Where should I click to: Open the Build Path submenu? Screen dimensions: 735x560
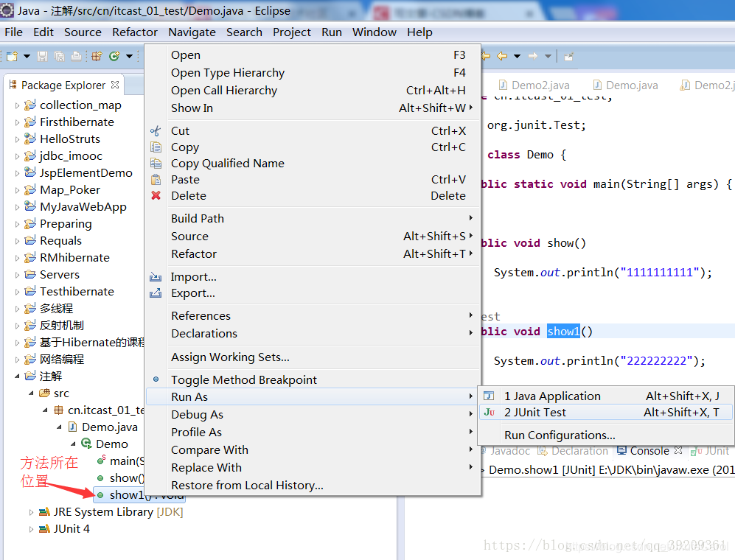tap(313, 218)
